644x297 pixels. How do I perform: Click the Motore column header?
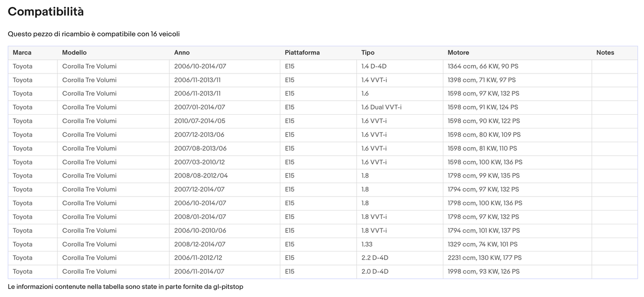458,53
